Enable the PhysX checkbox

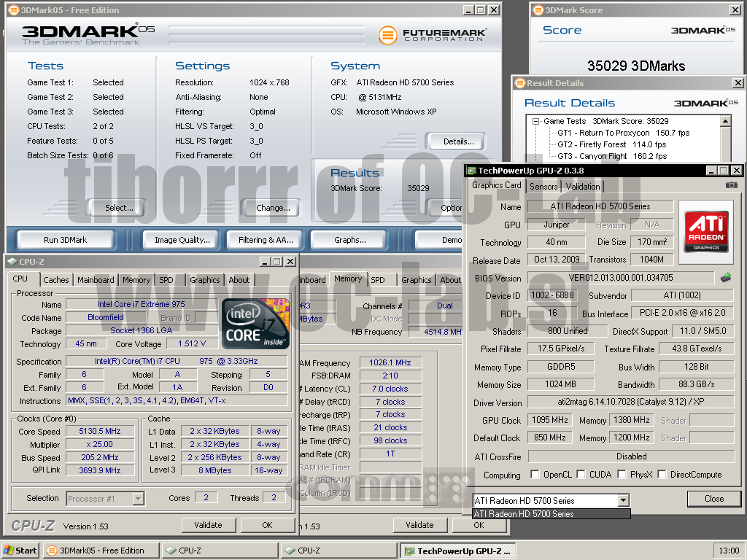click(x=622, y=474)
